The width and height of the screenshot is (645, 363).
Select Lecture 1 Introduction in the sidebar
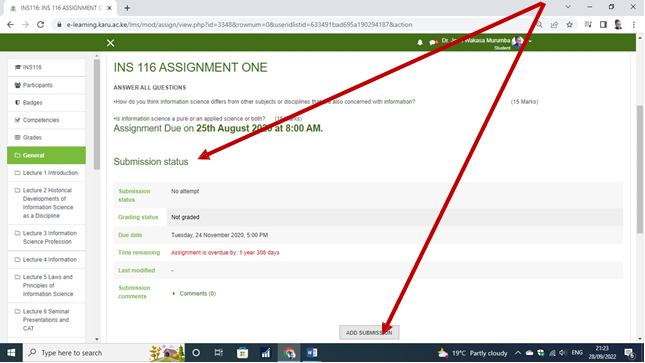(46, 173)
